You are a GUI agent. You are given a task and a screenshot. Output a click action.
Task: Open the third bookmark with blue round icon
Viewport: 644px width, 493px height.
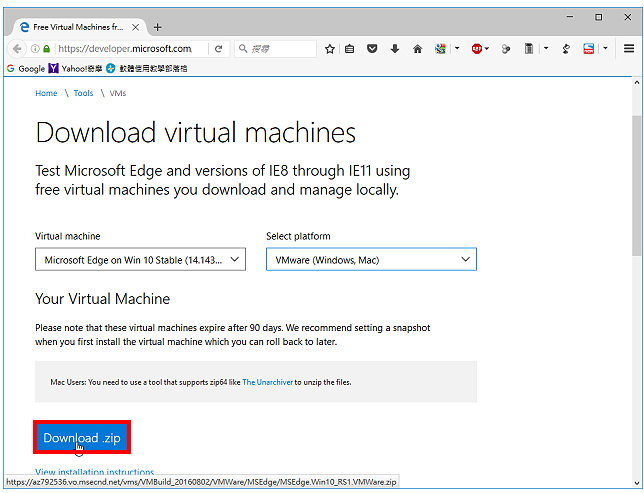(147, 69)
